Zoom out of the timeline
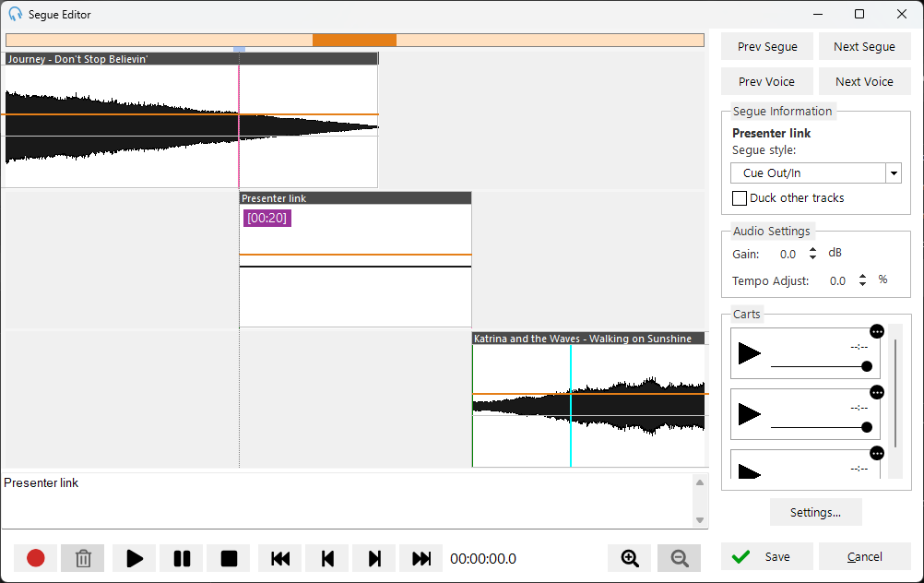924x583 pixels. click(x=680, y=558)
